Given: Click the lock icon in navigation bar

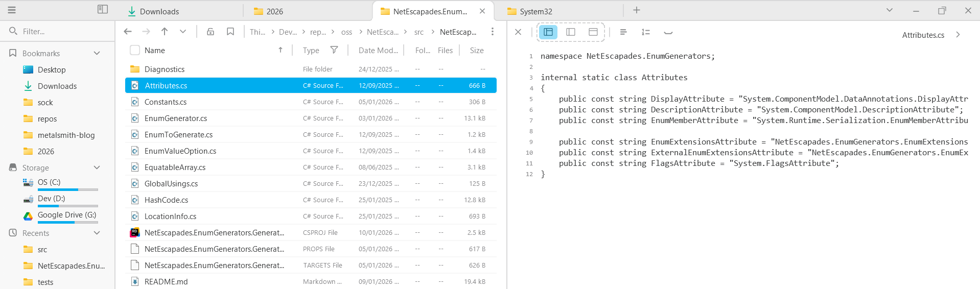Looking at the screenshot, I should coord(211,32).
